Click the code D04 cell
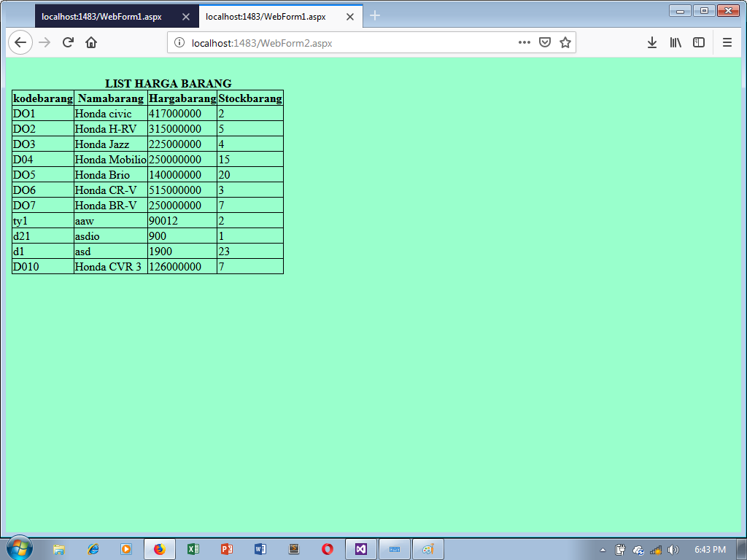This screenshot has width=747, height=560. point(43,159)
